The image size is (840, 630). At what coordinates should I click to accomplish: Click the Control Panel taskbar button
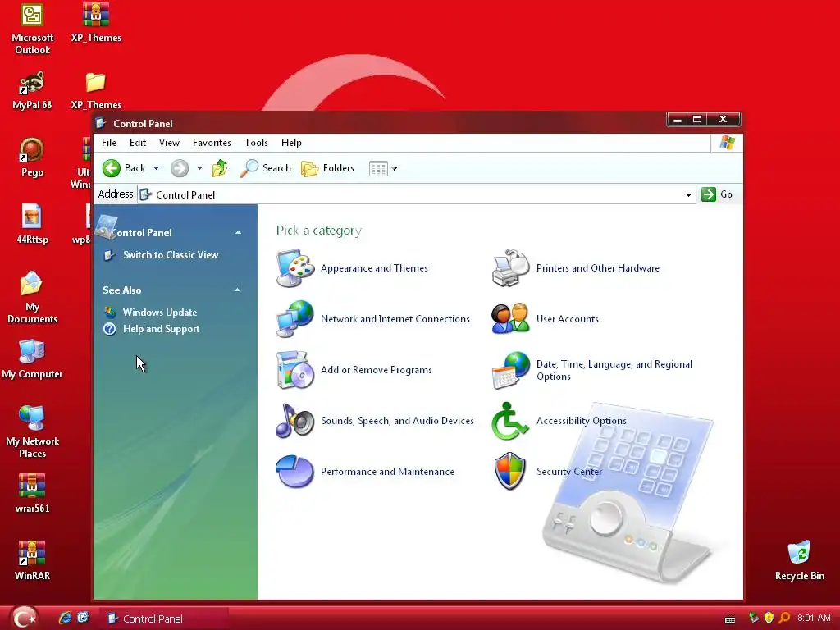point(166,619)
